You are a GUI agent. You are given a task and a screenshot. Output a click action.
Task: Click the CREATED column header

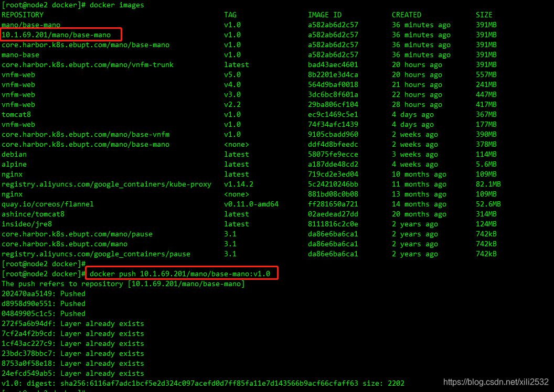click(x=406, y=15)
